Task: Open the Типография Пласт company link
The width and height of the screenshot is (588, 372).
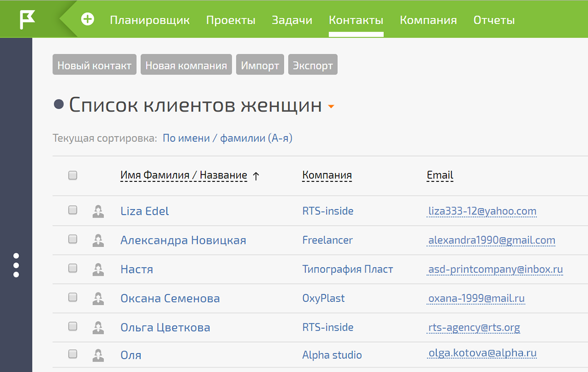Action: [348, 269]
